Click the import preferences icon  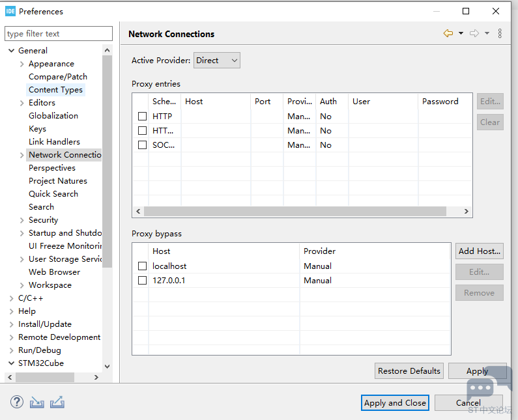tap(37, 402)
